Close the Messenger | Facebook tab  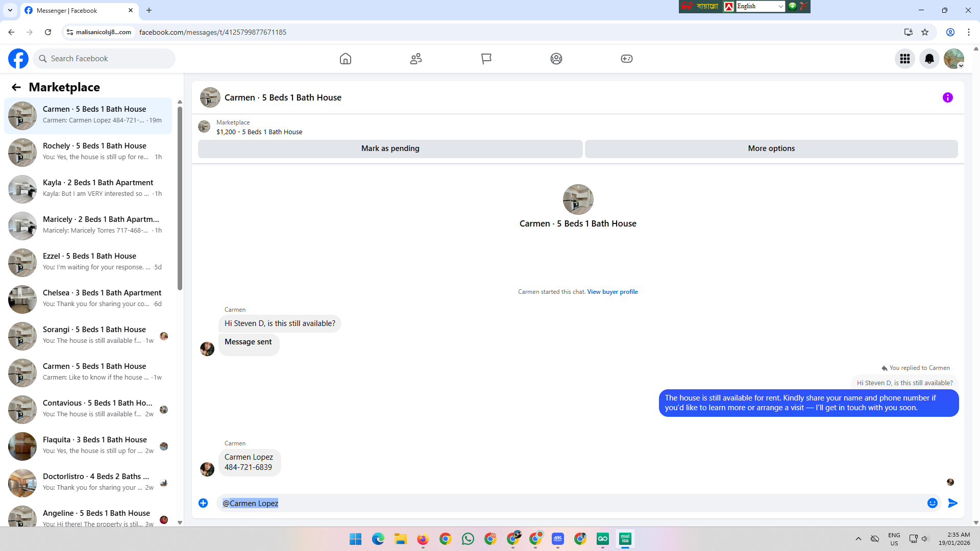pyautogui.click(x=131, y=10)
